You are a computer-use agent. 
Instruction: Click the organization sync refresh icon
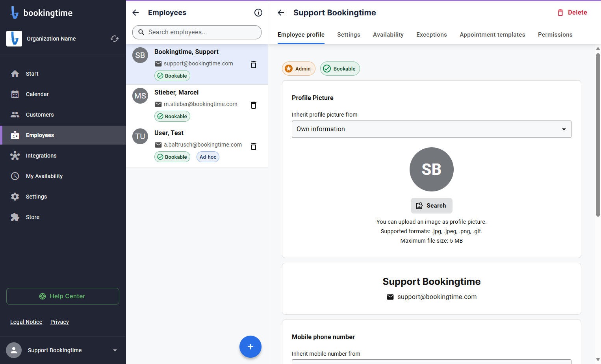click(x=115, y=39)
